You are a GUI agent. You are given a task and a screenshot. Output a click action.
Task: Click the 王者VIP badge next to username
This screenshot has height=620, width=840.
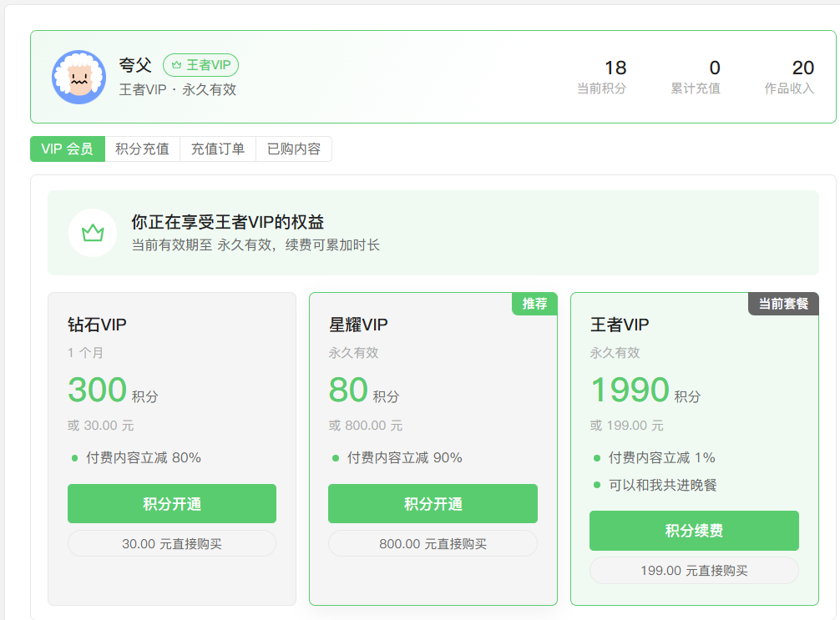[201, 65]
